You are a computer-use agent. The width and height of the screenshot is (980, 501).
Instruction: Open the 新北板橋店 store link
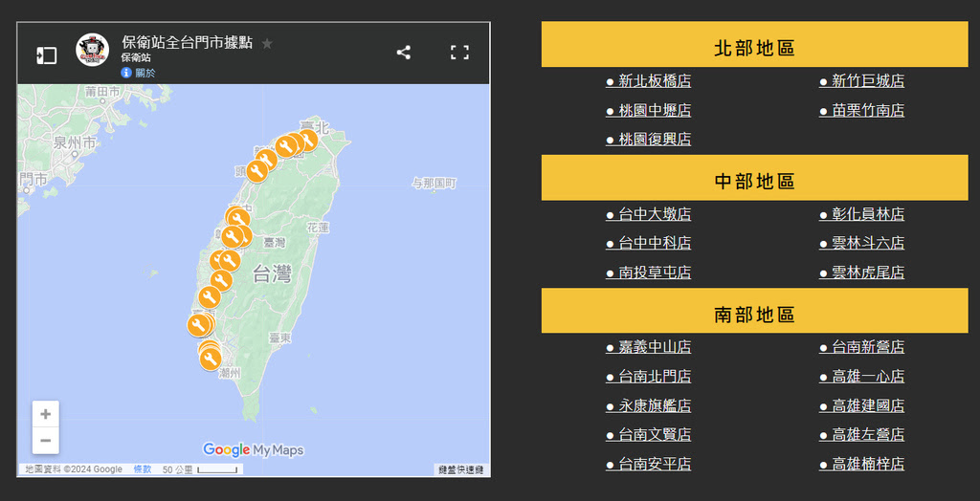tap(649, 81)
